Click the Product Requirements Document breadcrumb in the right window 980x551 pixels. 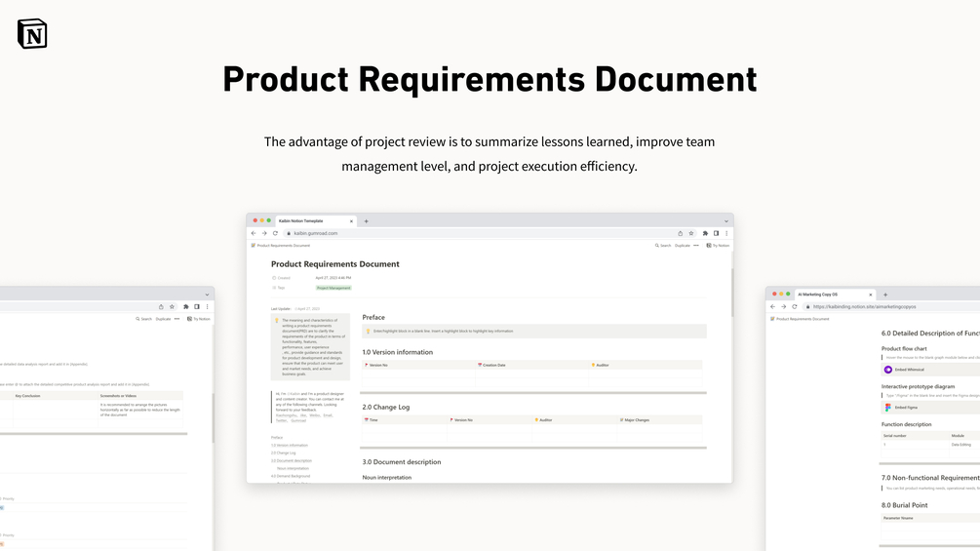[x=800, y=319]
